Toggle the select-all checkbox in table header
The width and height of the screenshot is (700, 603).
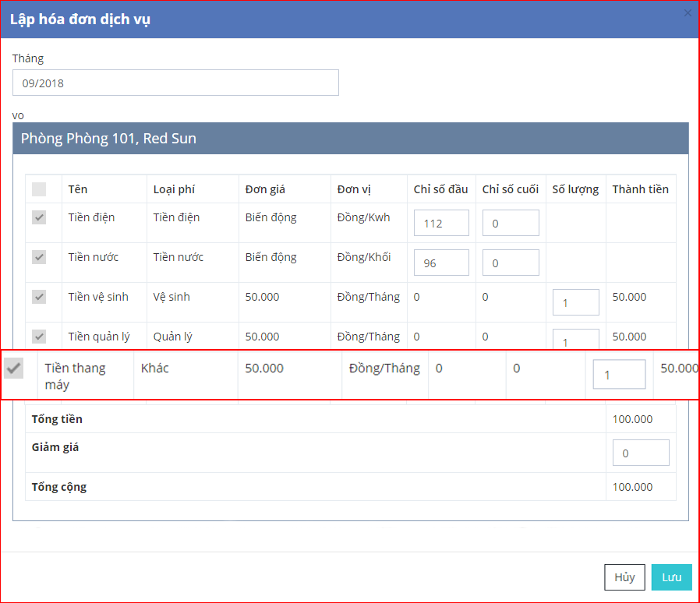pyautogui.click(x=39, y=189)
